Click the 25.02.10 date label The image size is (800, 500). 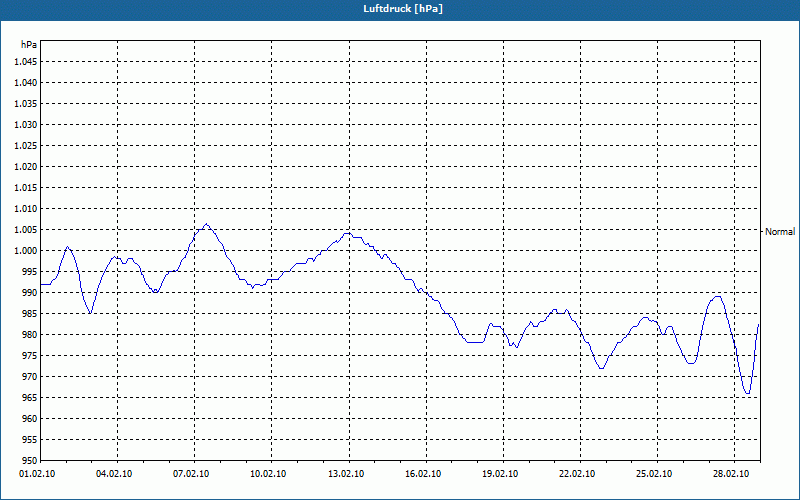[x=654, y=474]
